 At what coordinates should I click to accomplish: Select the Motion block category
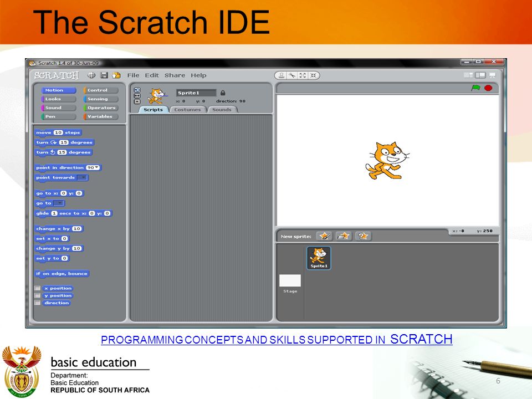click(x=58, y=90)
